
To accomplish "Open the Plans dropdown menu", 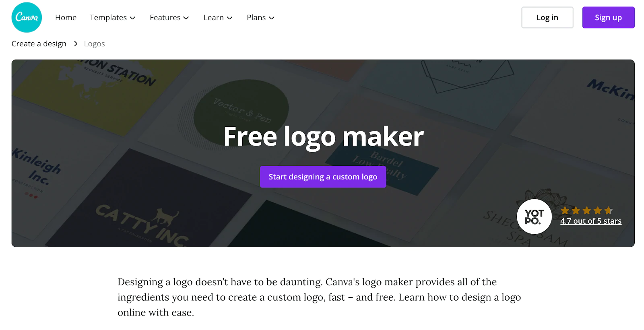I will (261, 18).
